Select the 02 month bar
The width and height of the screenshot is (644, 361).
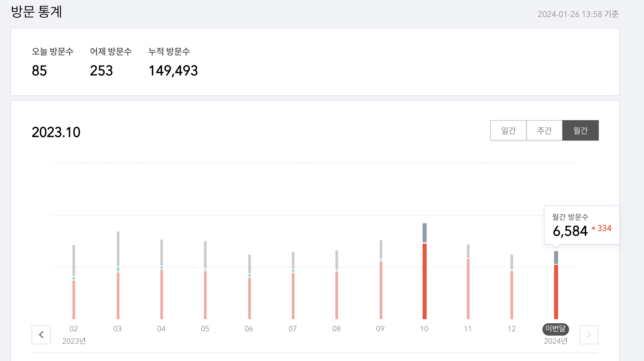tap(74, 282)
